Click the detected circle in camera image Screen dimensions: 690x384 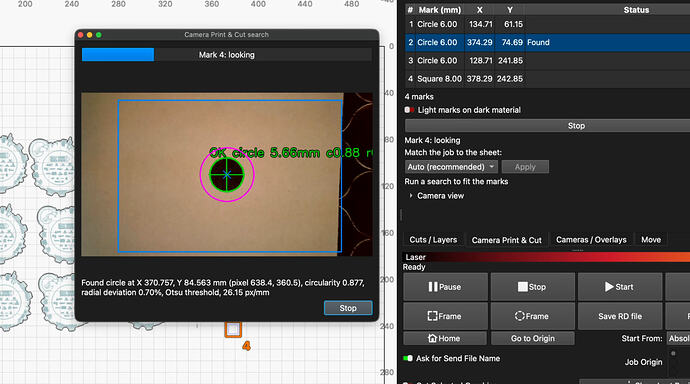click(x=227, y=175)
